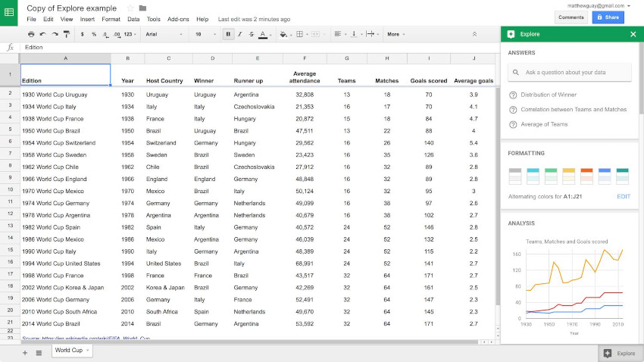Image resolution: width=644 pixels, height=362 pixels.
Task: Star the document
Action: [x=130, y=8]
